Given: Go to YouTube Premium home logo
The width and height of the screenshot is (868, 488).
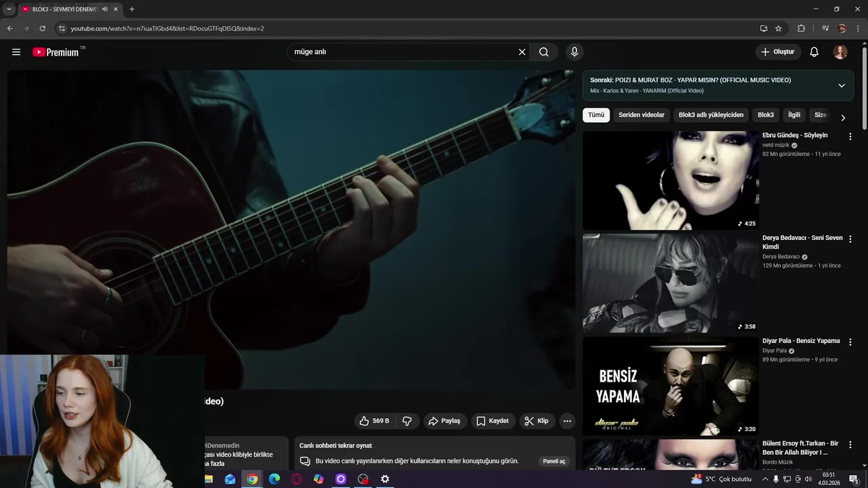Looking at the screenshot, I should 56,52.
